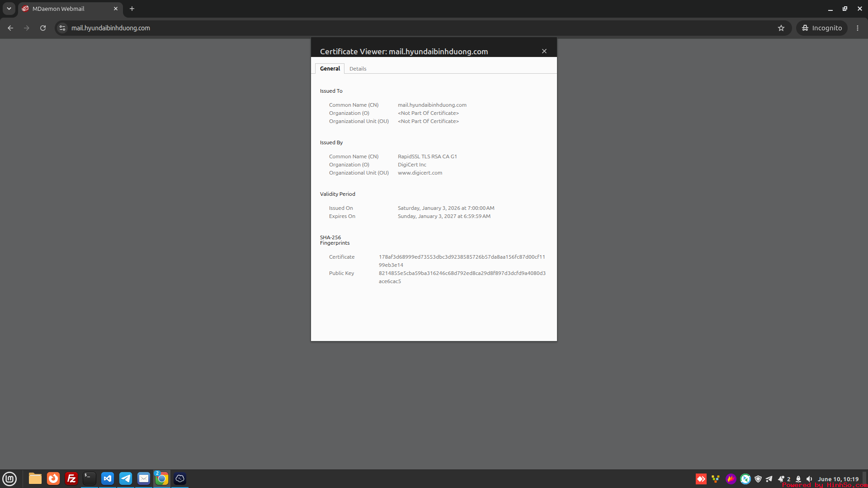Click the Issued To common name mail.hyundaibinhduong.com
868x488 pixels.
pyautogui.click(x=432, y=105)
